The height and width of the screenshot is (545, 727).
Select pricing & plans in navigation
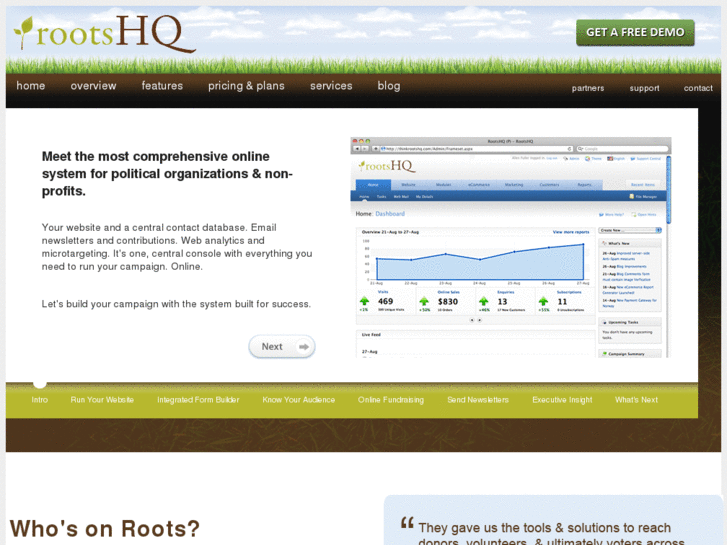coord(246,86)
